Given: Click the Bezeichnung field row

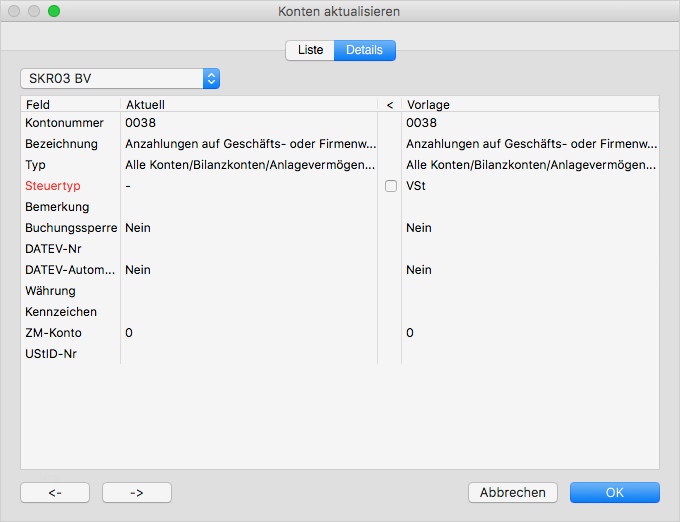Looking at the screenshot, I should 62,144.
